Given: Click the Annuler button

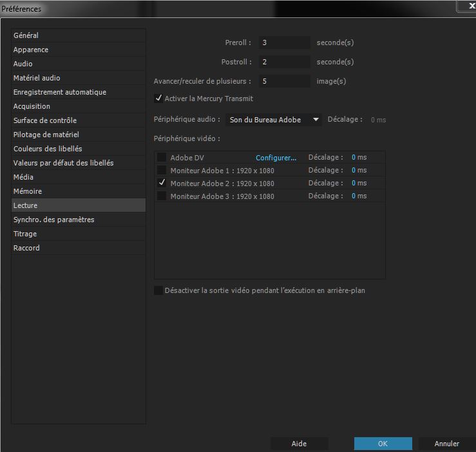Looking at the screenshot, I should 446,444.
